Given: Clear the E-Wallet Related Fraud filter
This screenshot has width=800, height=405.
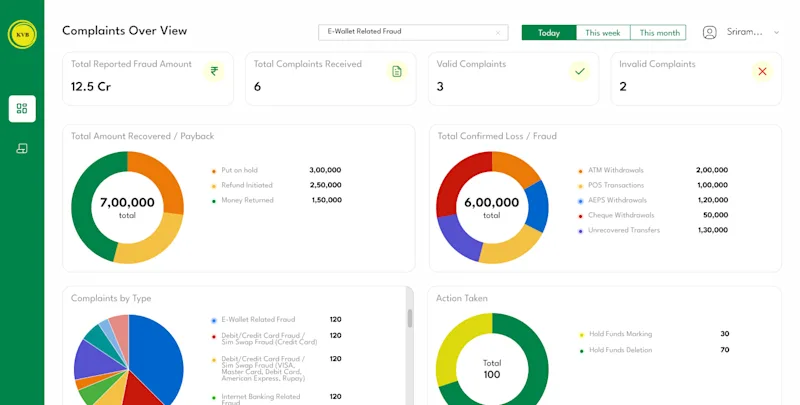Looking at the screenshot, I should (x=498, y=33).
